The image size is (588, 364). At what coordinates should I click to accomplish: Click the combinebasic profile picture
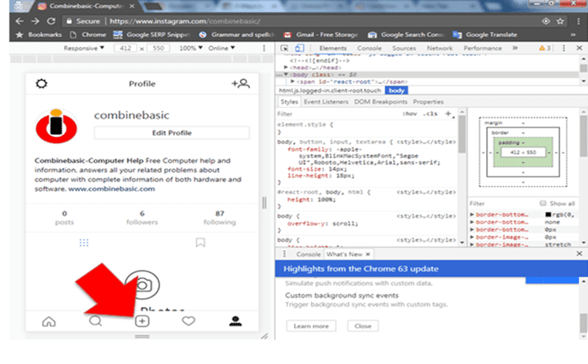coord(56,126)
